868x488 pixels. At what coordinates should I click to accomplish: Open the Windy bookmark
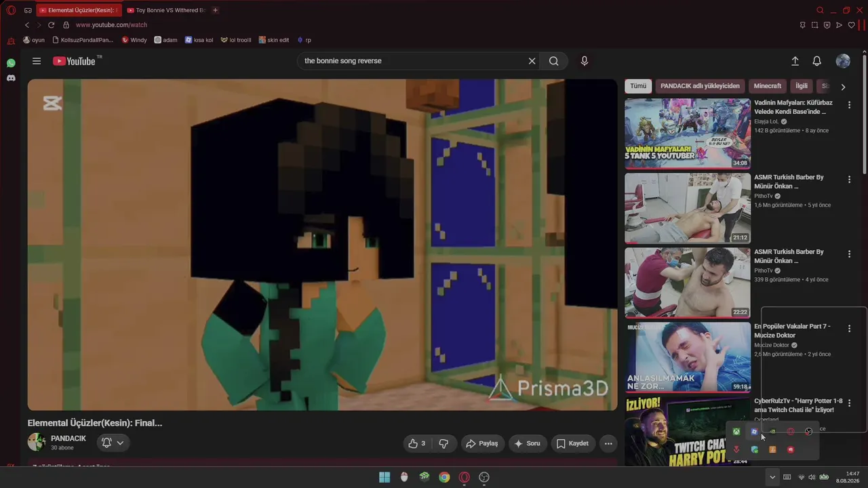(134, 40)
